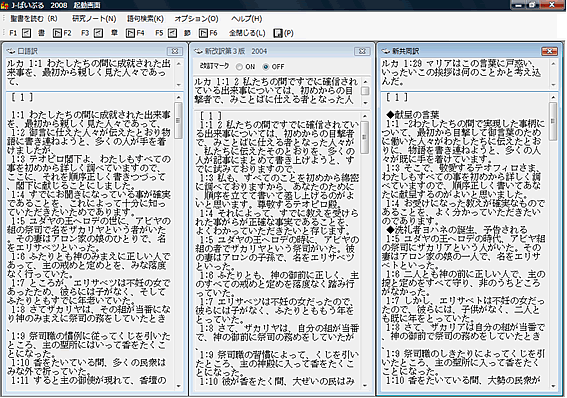Click heading ◆献呈の言葉 in 新共同訳
Image resolution: width=567 pixels, height=398 pixels.
pyautogui.click(x=412, y=115)
